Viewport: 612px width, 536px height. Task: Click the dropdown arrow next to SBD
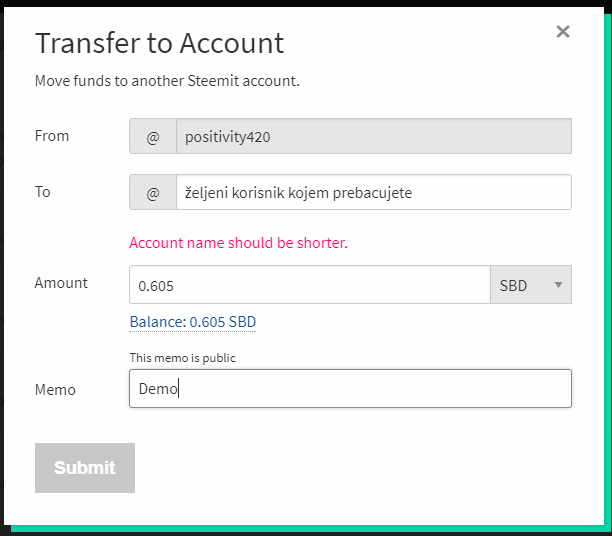[x=558, y=285]
